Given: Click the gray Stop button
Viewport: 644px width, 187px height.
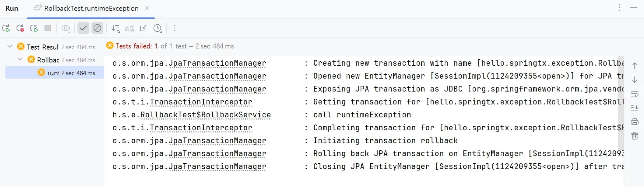Looking at the screenshot, I should 48,28.
